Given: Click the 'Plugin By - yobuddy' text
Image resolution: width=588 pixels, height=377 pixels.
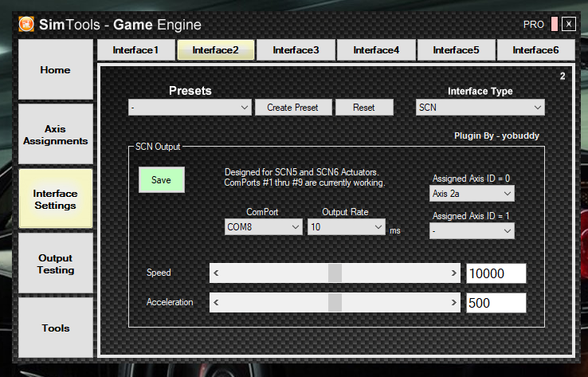Looking at the screenshot, I should [x=496, y=135].
